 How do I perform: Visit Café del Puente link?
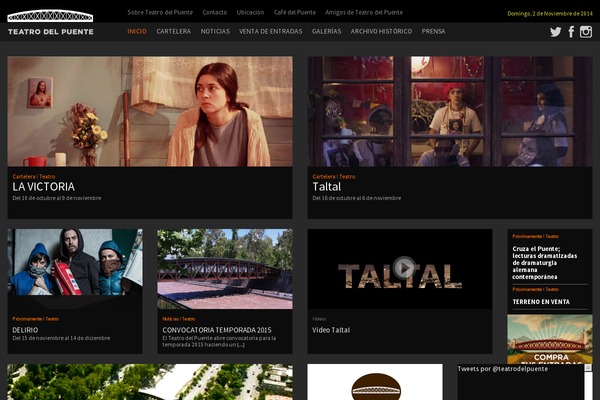[x=295, y=12]
